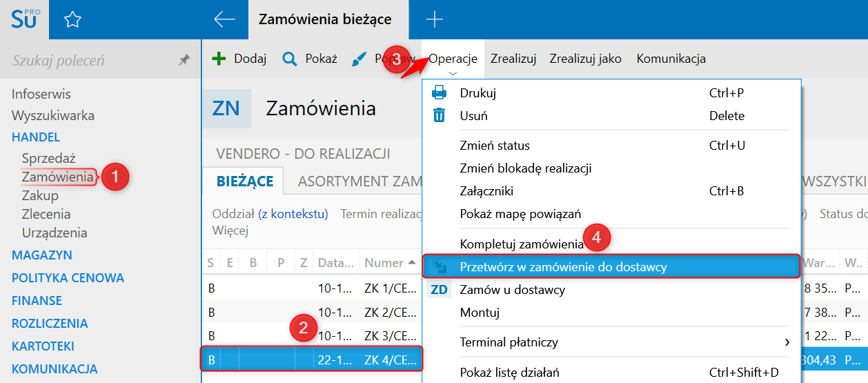This screenshot has height=383, width=868.
Task: Switch to the BIEŻĄCE tab
Action: (244, 181)
